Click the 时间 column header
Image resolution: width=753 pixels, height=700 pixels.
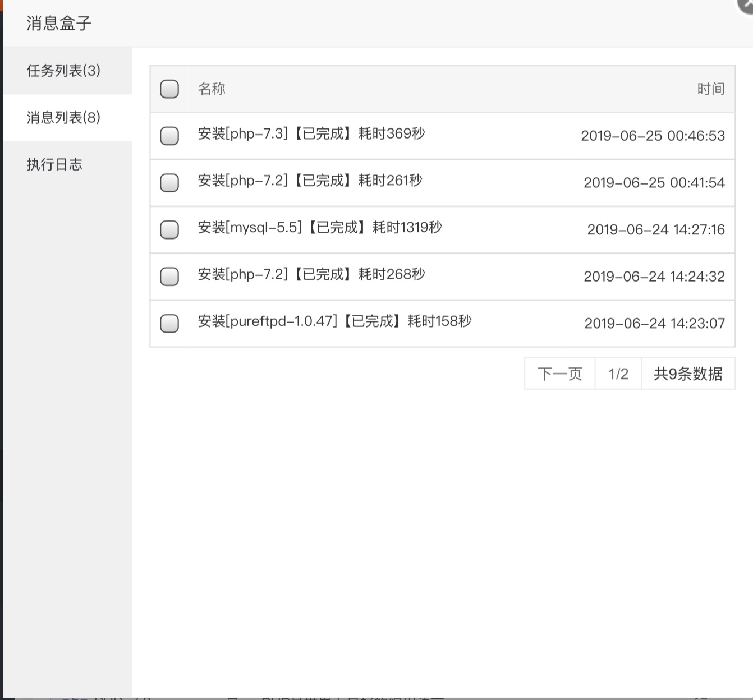coord(710,89)
